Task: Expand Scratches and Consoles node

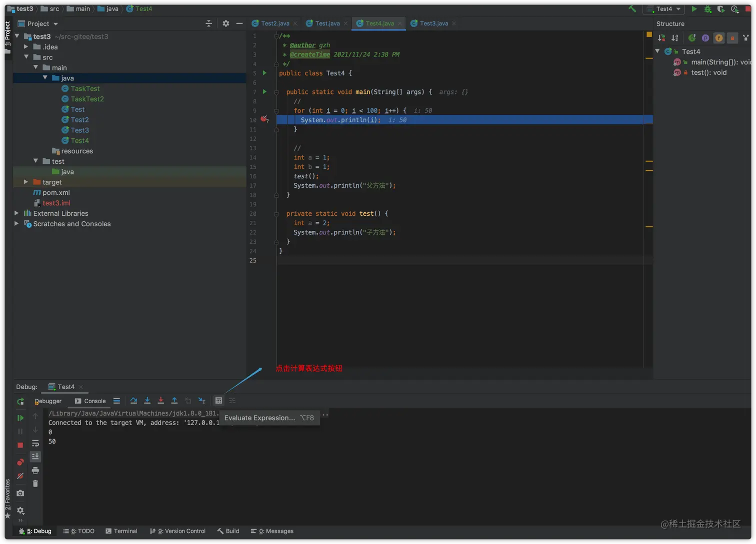Action: [x=16, y=224]
